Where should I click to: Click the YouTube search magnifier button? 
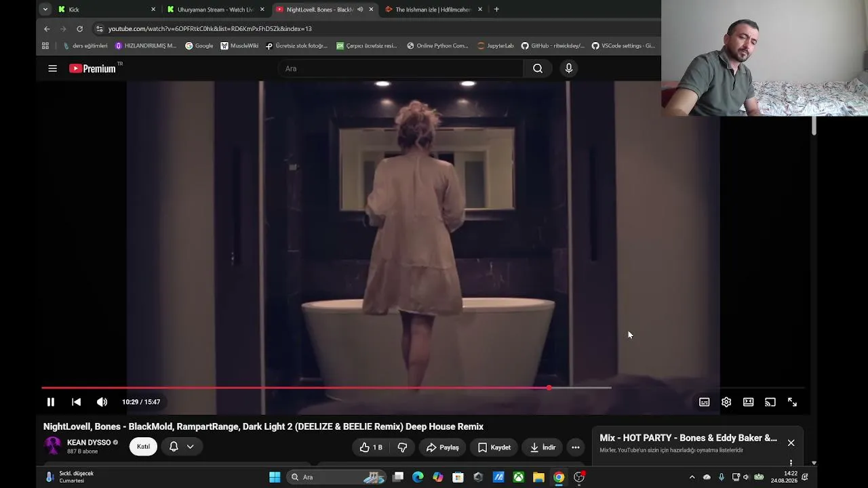click(x=538, y=68)
